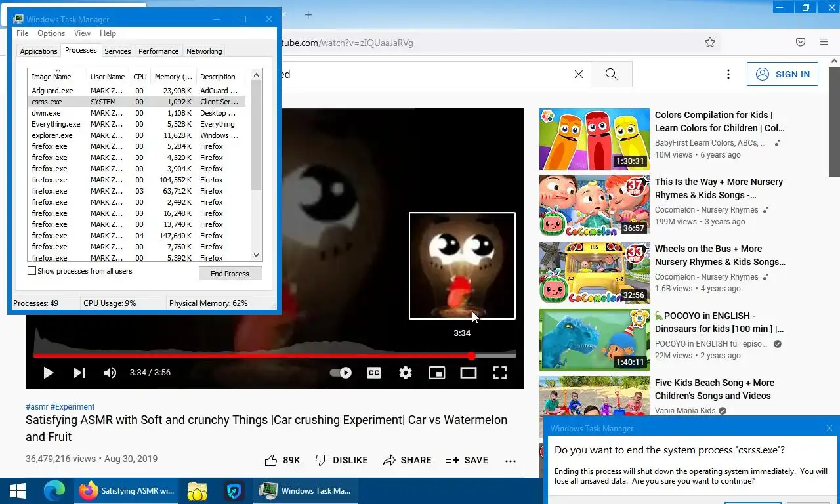The height and width of the screenshot is (504, 840).
Task: Open AdGuard shield taskbar icon
Action: point(234,490)
